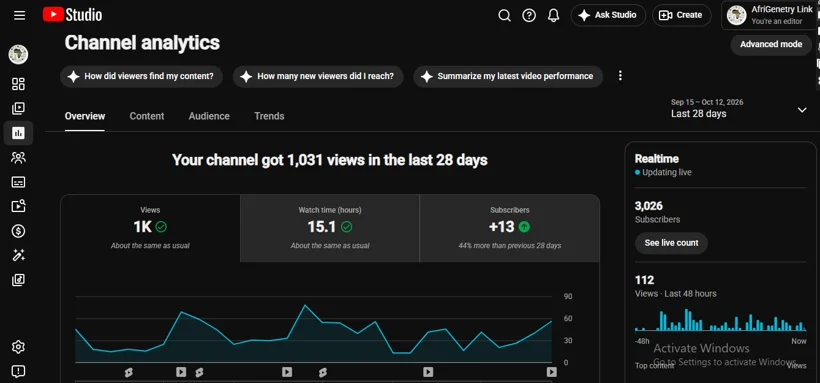Open more suggestions three-dot menu
Viewport: 820px width, 383px height.
click(620, 76)
